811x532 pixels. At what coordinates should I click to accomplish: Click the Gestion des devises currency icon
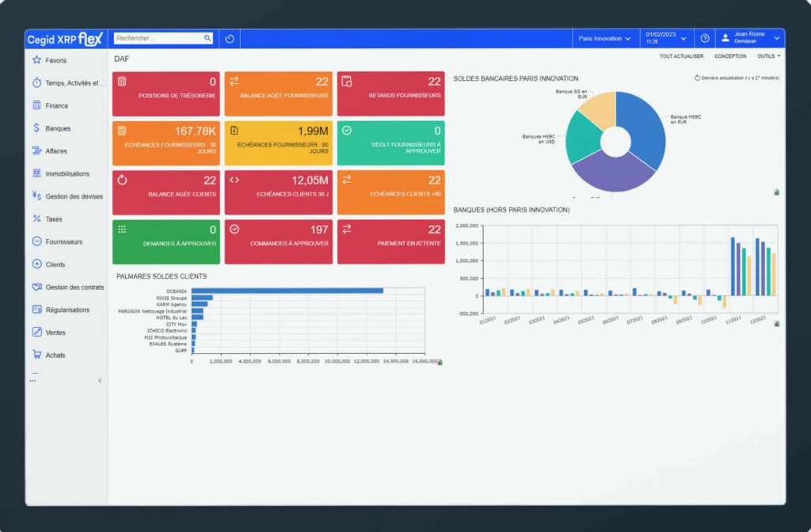coord(36,196)
